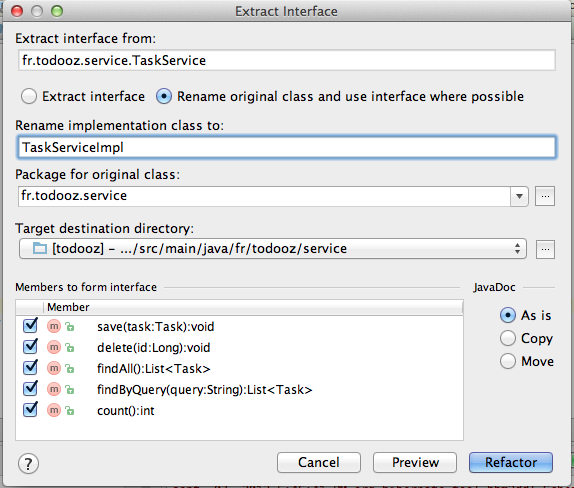Uncheck the save(task:Task):void member checkbox
Viewport: 574px width, 488px height.
click(30, 326)
